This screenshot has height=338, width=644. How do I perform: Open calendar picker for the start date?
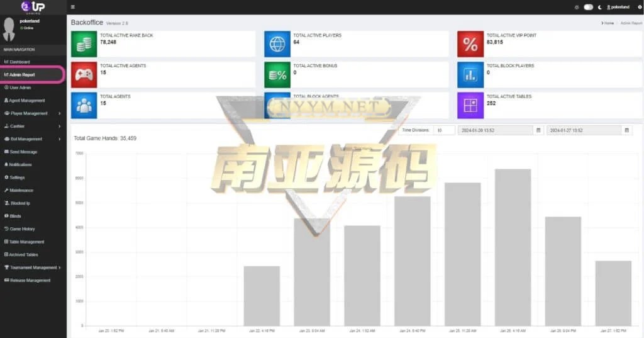[538, 130]
